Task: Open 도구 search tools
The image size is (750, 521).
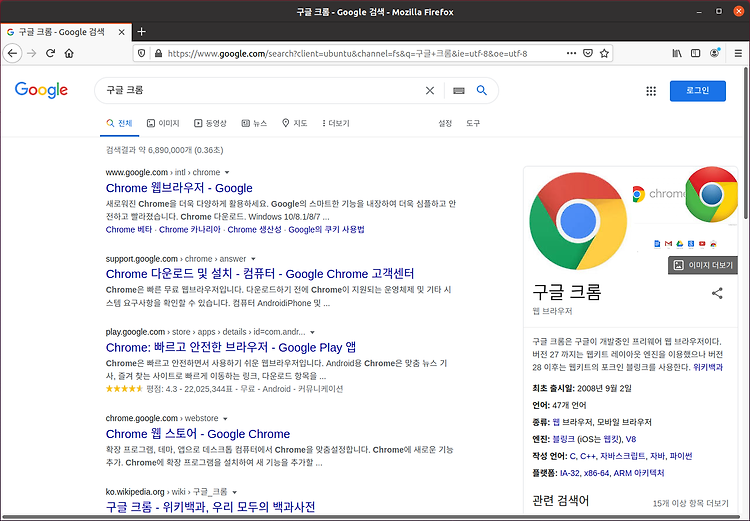Action: pyautogui.click(x=473, y=123)
